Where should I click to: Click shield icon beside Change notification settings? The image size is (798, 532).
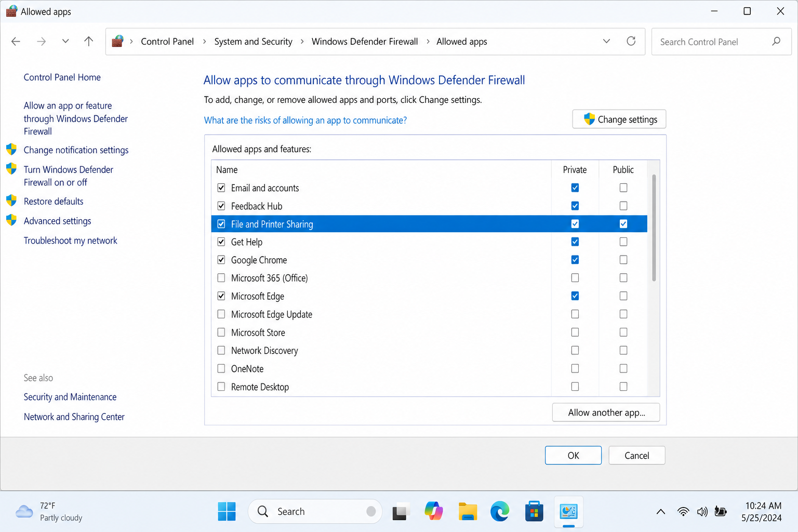11,150
